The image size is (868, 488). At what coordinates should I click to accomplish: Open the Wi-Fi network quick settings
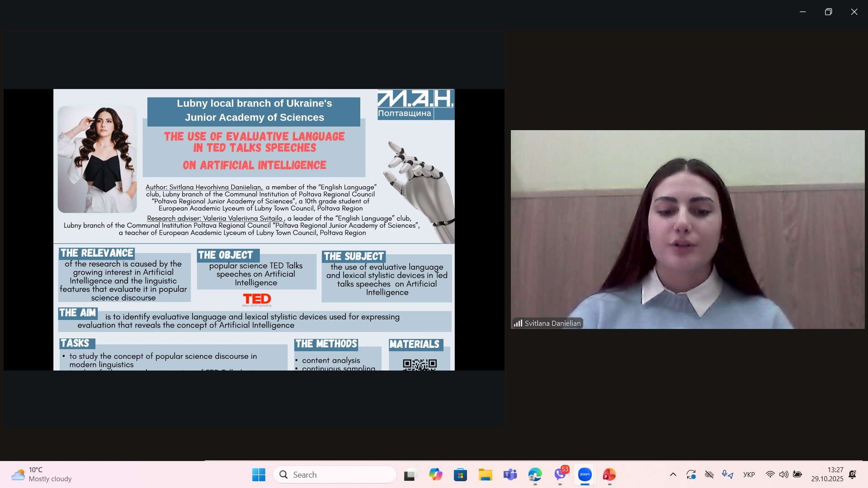(770, 474)
